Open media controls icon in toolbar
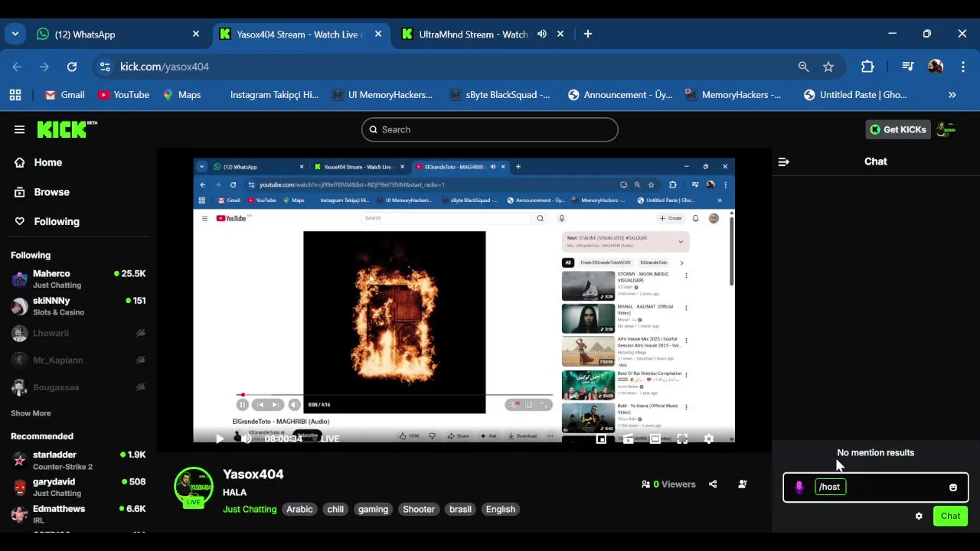The height and width of the screenshot is (551, 980). [908, 67]
